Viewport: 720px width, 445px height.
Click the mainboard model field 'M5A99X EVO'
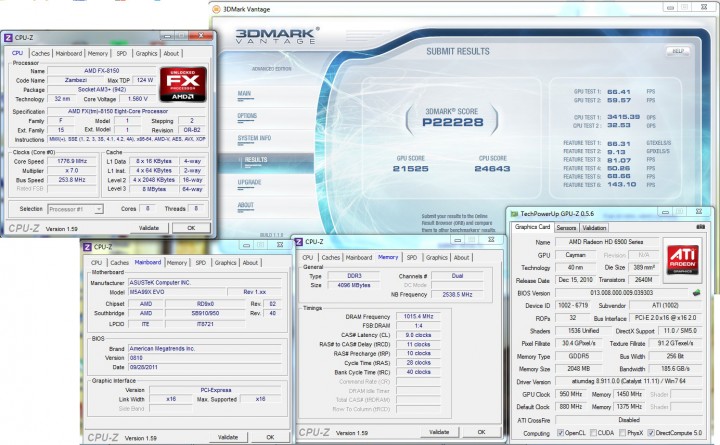[x=177, y=292]
